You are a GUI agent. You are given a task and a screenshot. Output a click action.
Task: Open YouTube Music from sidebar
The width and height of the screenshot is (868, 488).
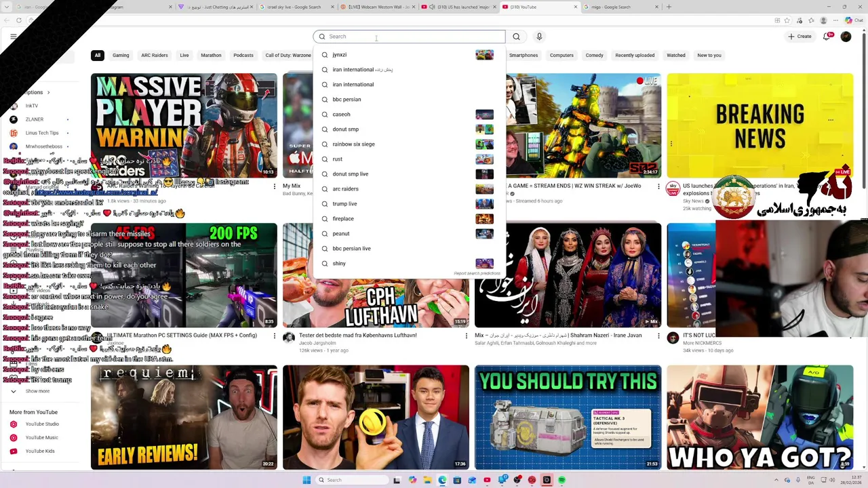click(42, 438)
